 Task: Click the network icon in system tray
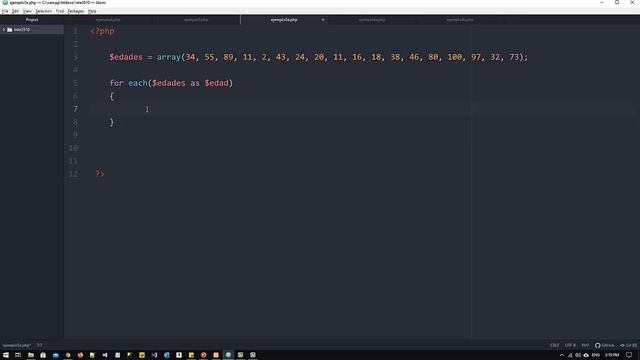click(570, 355)
